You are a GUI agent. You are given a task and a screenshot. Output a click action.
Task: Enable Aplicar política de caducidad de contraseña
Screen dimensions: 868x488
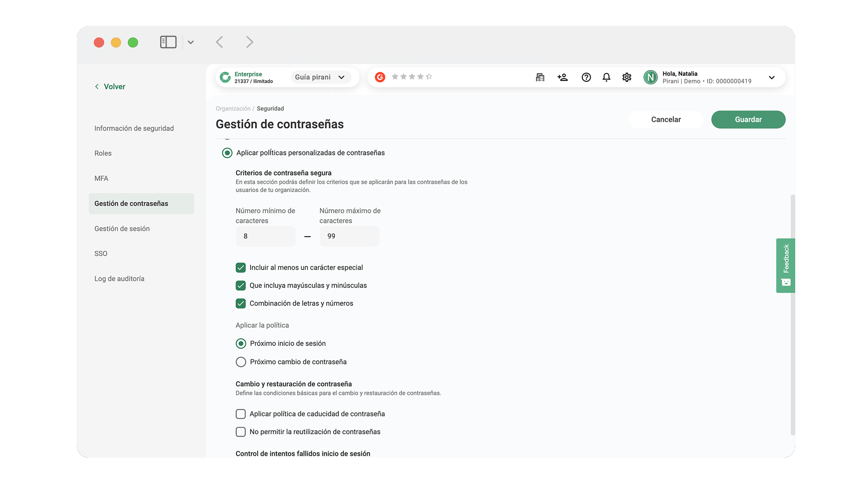coord(241,414)
